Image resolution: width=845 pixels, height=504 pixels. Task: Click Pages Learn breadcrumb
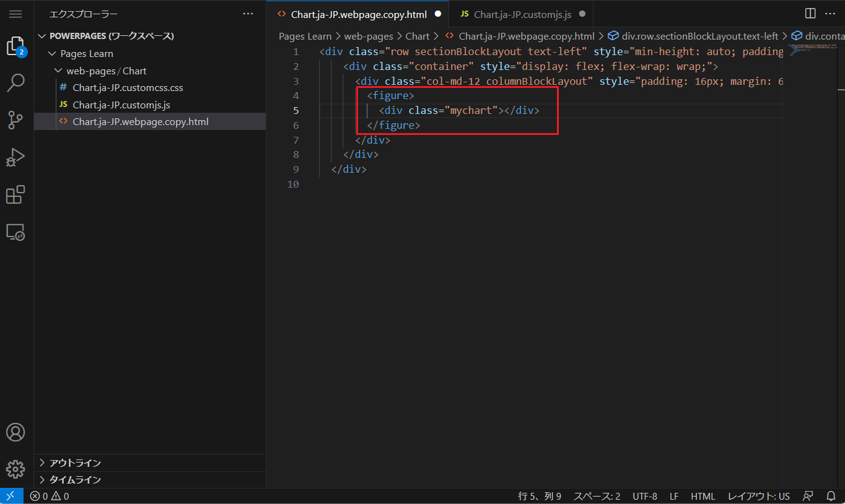click(305, 36)
